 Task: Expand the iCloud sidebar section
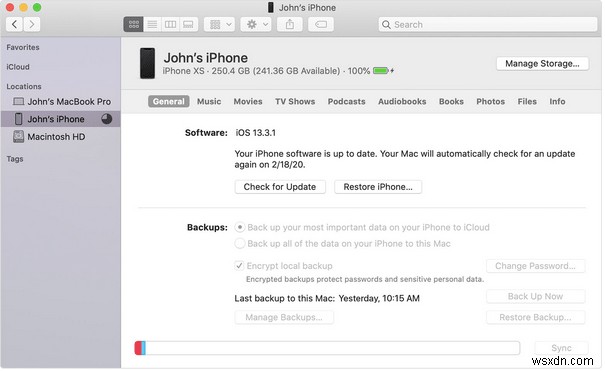click(18, 67)
